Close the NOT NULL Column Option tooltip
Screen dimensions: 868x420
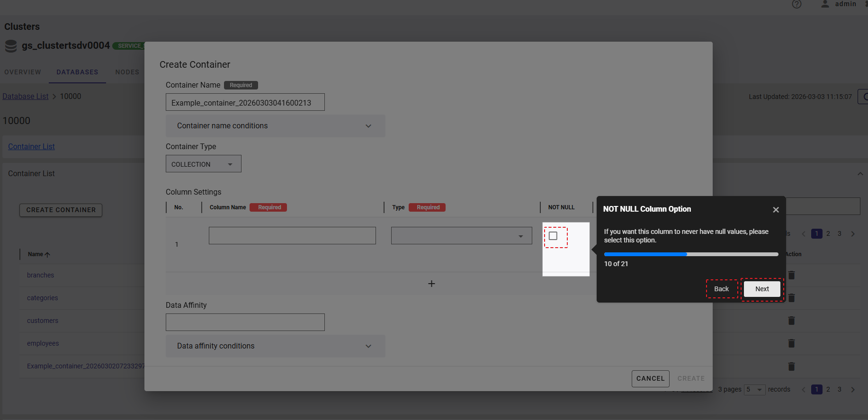click(x=776, y=210)
